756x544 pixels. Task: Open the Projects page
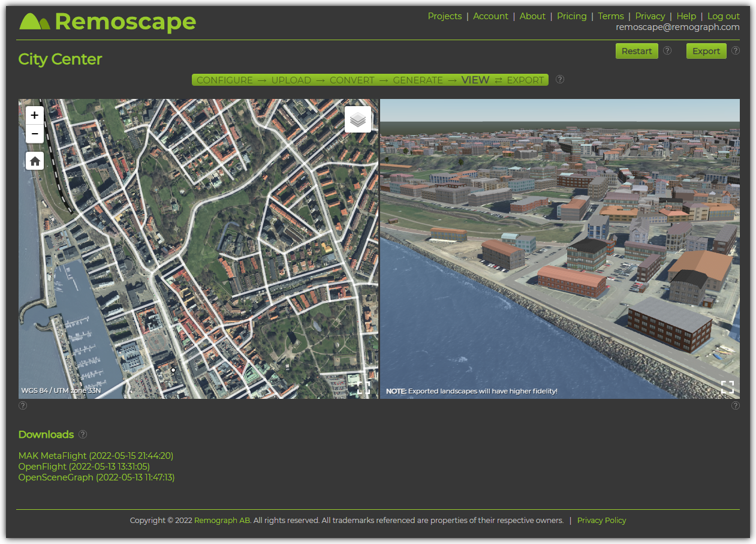click(445, 16)
